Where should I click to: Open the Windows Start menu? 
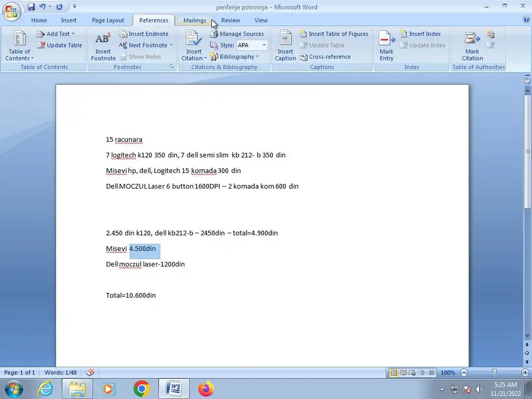click(14, 389)
